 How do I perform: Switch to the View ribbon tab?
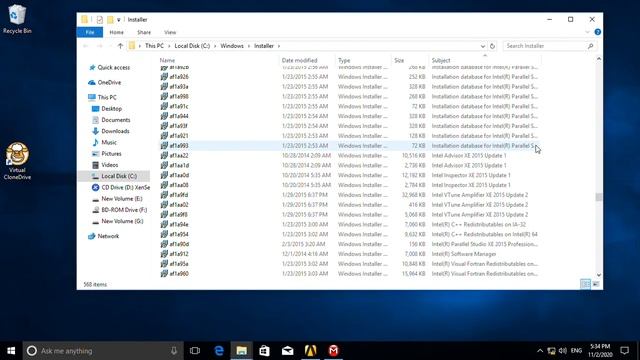(170, 32)
